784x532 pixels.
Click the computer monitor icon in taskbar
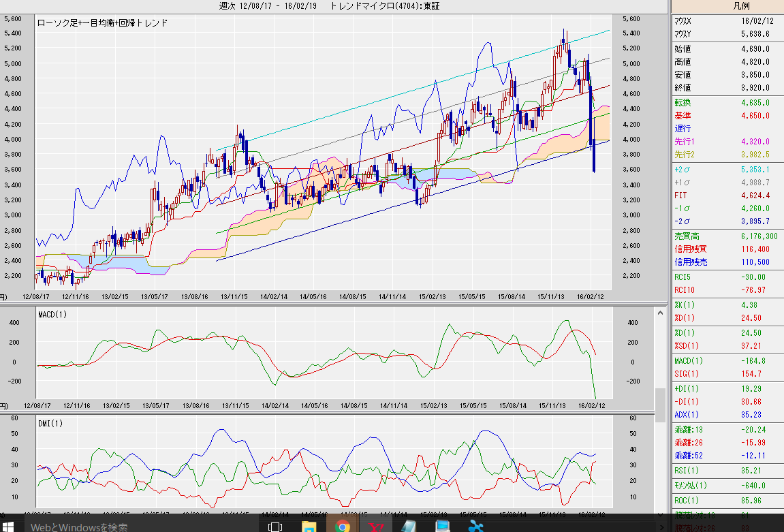point(442,527)
